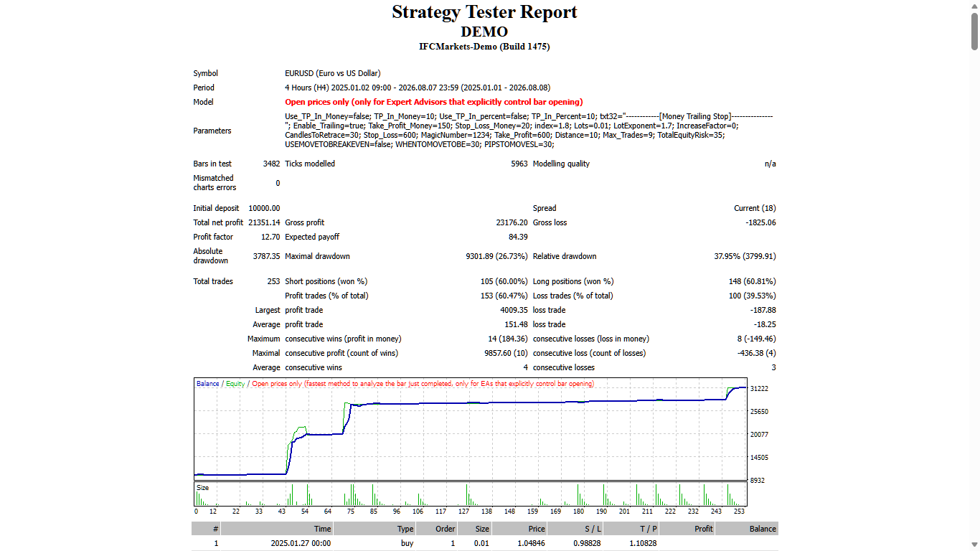Click the T / P column header
Screen dimensions: 980x551
pos(631,529)
